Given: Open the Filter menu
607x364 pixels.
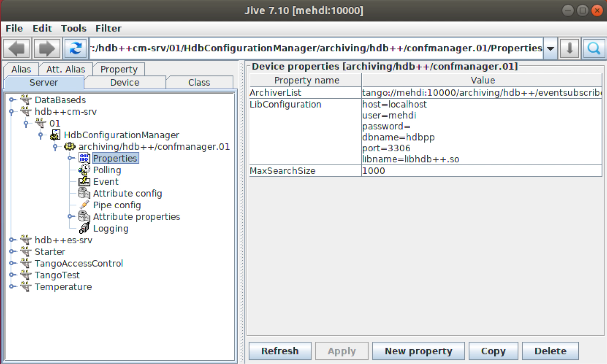Looking at the screenshot, I should (108, 28).
